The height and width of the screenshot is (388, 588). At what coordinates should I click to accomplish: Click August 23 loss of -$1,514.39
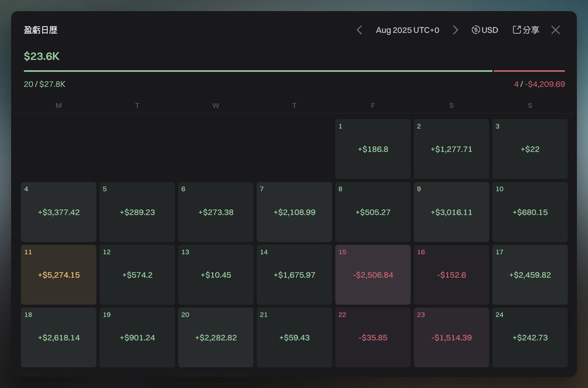(451, 338)
